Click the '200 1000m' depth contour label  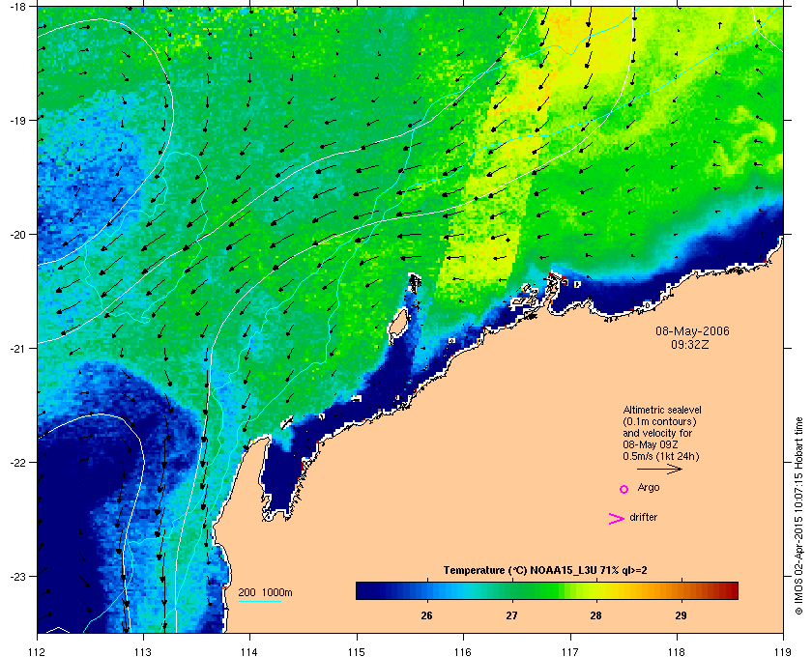coord(265,592)
